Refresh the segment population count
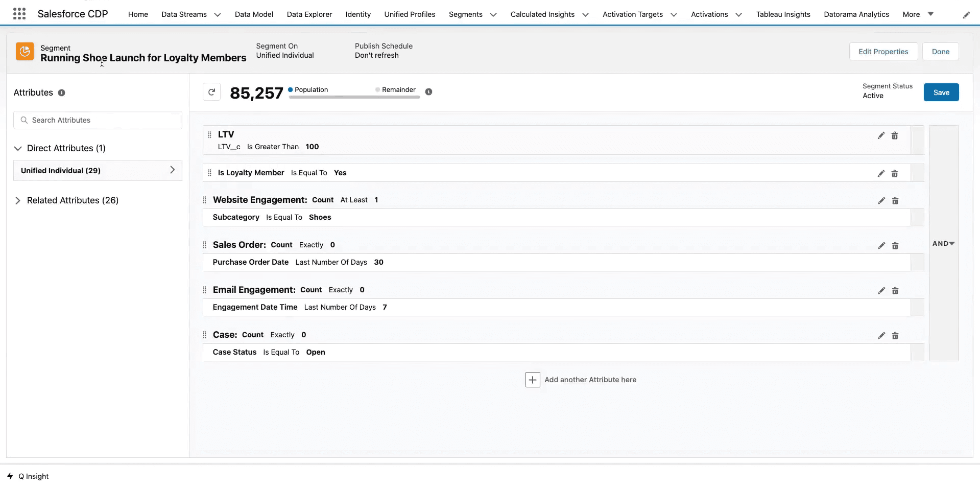 (211, 92)
